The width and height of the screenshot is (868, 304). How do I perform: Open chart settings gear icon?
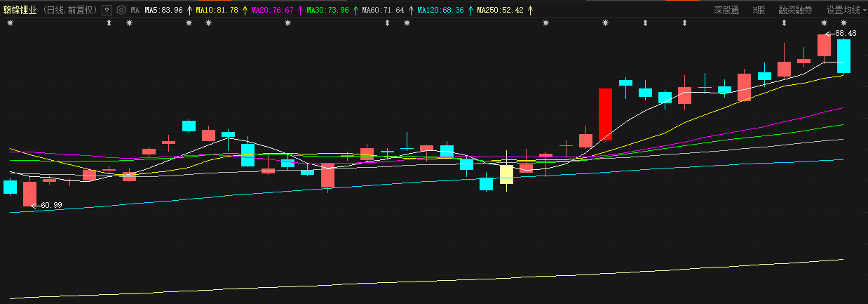coord(121,11)
